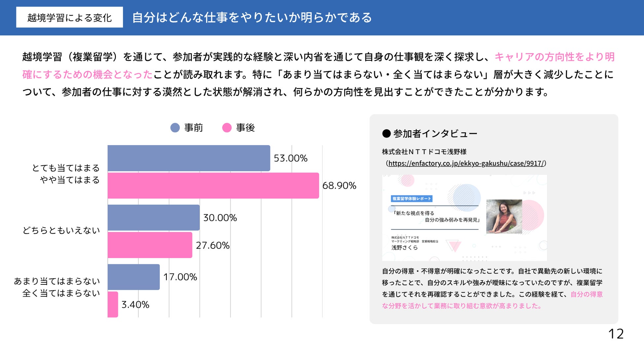Screen dimensions: 644x362
Task: Select the 3.40% pink bar
Action: click(x=113, y=304)
